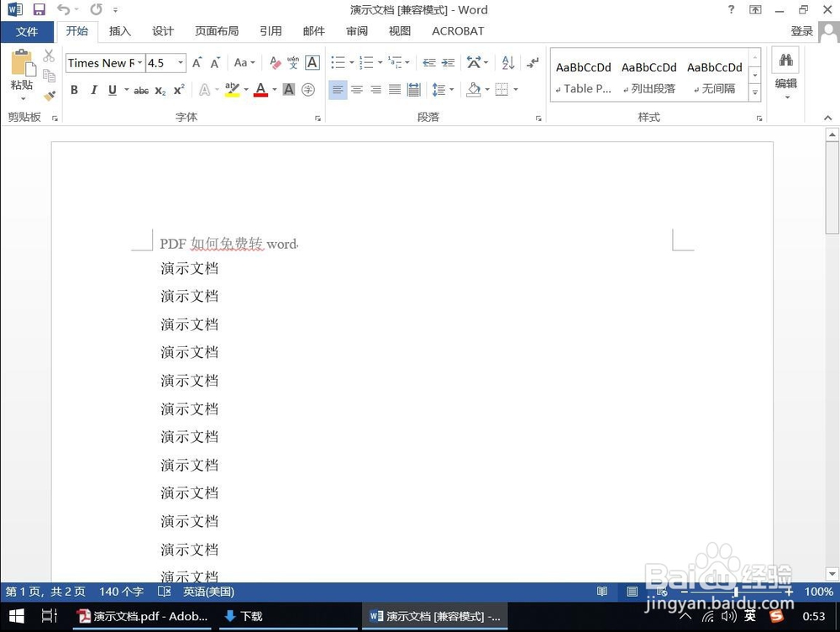Viewport: 840px width, 632px height.
Task: Open the 文件 menu
Action: tap(27, 31)
